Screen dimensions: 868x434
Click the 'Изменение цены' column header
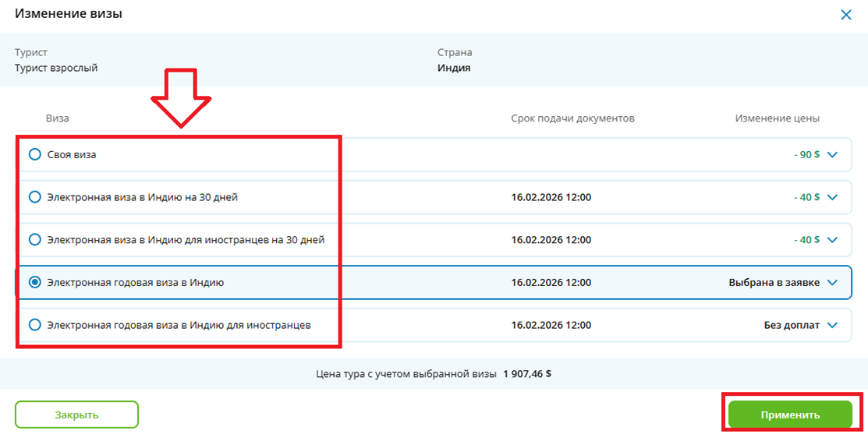777,118
